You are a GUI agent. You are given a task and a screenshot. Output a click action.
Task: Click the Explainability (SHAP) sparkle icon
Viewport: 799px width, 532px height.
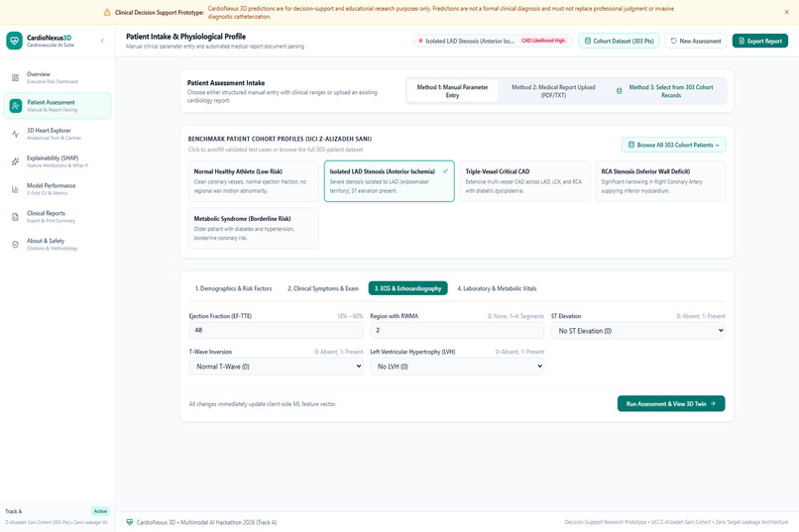[x=15, y=161]
